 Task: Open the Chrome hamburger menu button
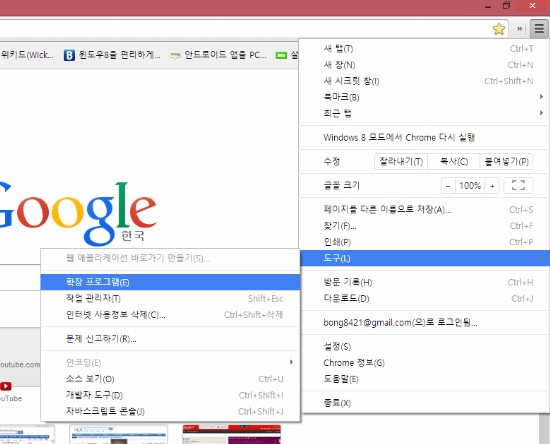(x=539, y=28)
